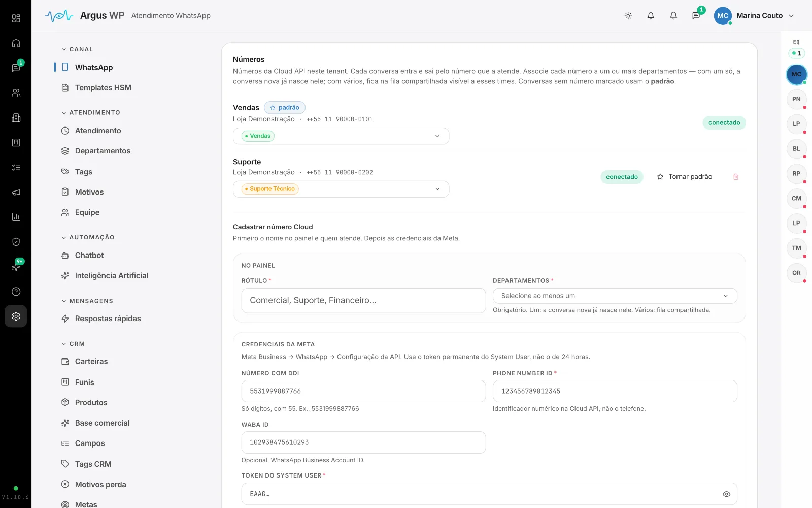Screen dimensions: 812x508
Task: Click the padrão badge next to Vendas
Action: click(x=285, y=108)
